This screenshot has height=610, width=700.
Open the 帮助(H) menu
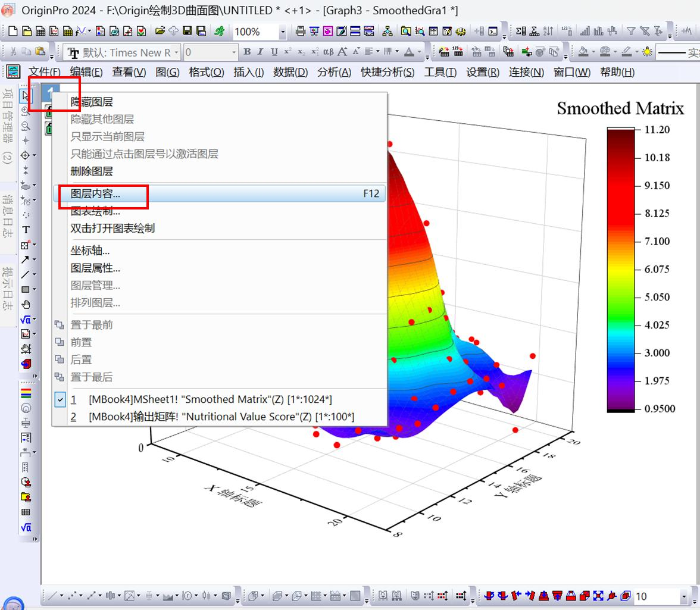coord(617,72)
